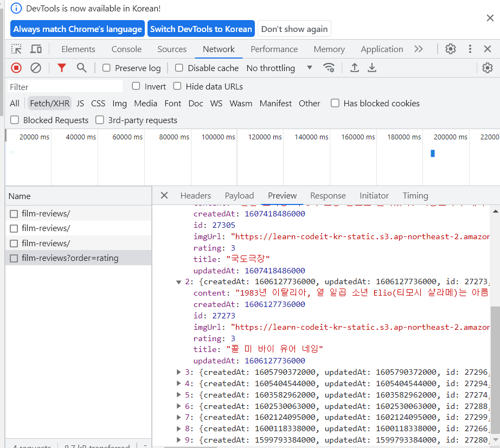Screen dimensions: 500x448
Task: Click the Name column header
Action: click(79, 196)
